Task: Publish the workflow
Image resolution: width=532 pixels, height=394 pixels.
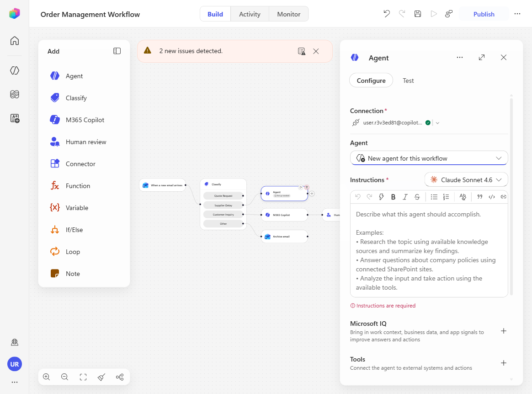Action: point(484,14)
